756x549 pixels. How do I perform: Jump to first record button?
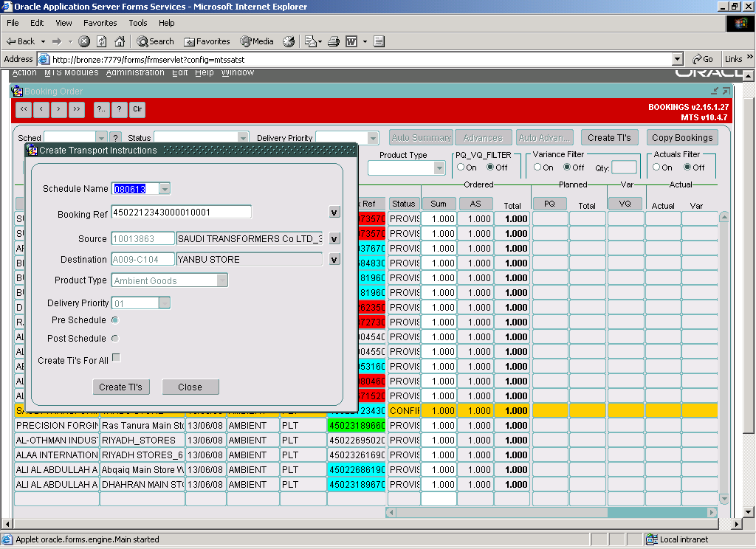[x=24, y=109]
